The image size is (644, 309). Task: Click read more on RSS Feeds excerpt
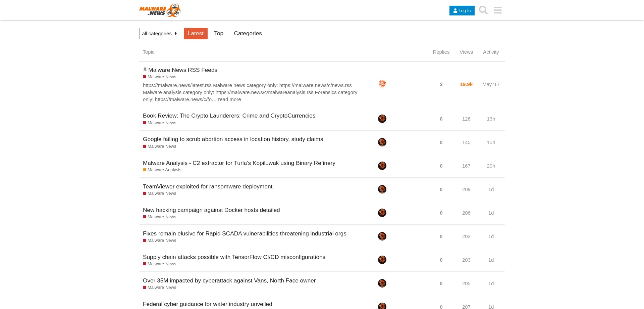pyautogui.click(x=229, y=99)
